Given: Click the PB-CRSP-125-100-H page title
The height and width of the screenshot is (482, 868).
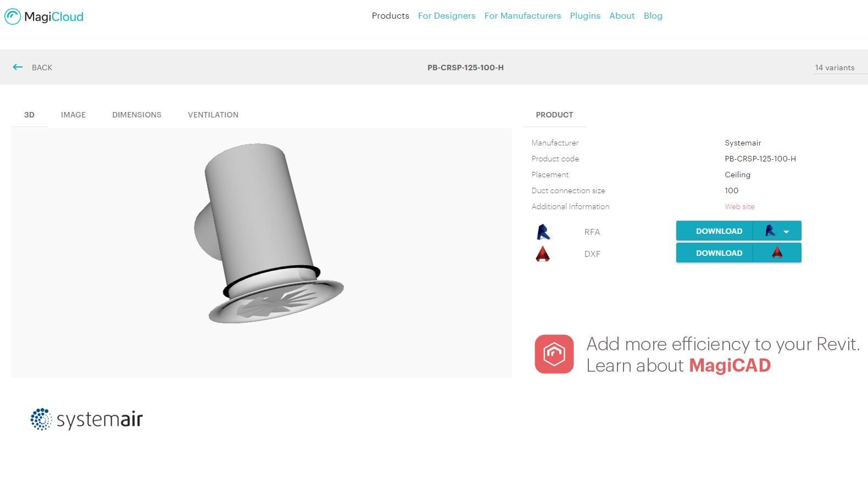Looking at the screenshot, I should click(465, 68).
